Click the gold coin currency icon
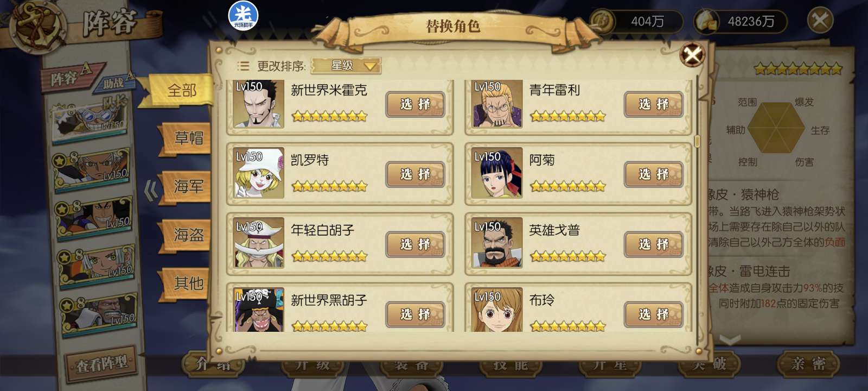This screenshot has width=868, height=391. pos(602,21)
